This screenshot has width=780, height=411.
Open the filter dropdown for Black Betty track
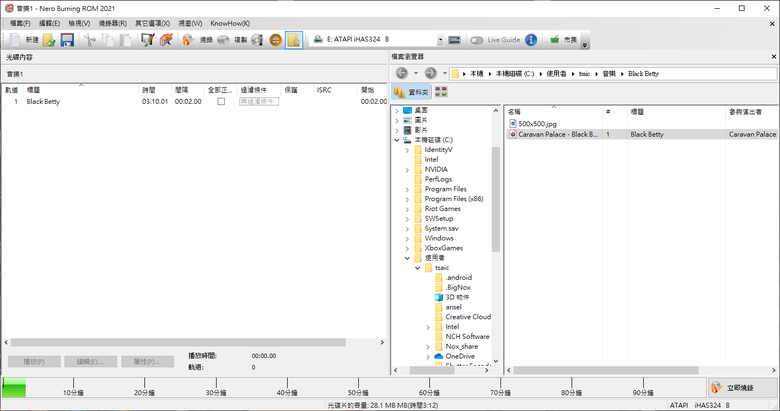click(x=259, y=102)
